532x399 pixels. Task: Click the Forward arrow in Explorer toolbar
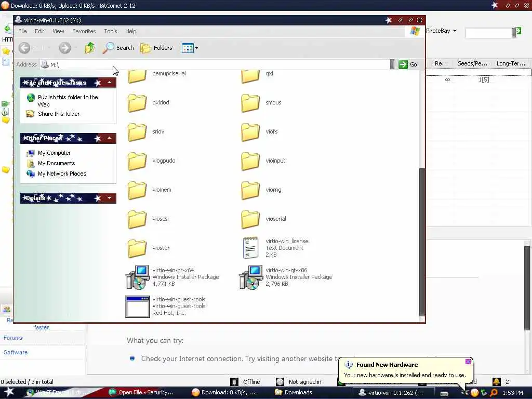65,48
